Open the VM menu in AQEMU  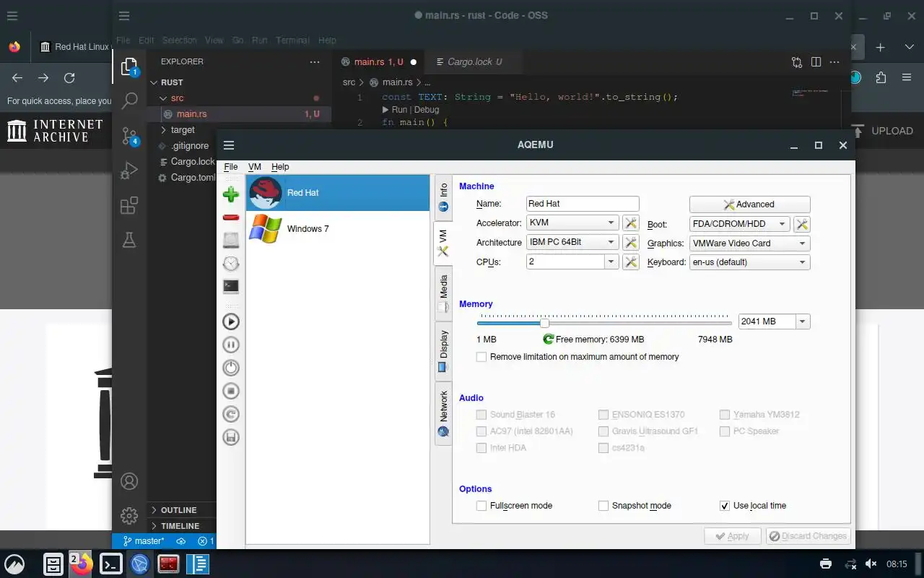pos(254,167)
